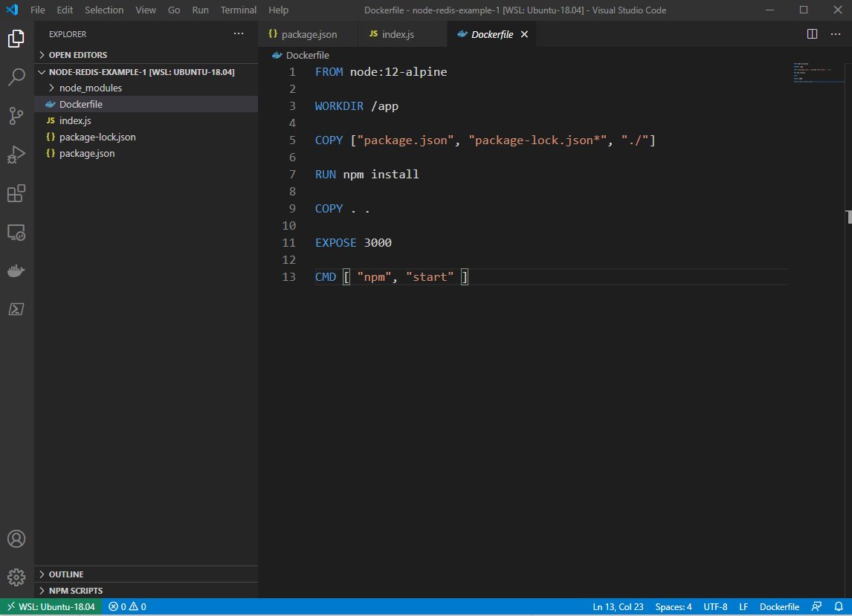
Task: Open the Remote Explorer view
Action: pyautogui.click(x=16, y=232)
